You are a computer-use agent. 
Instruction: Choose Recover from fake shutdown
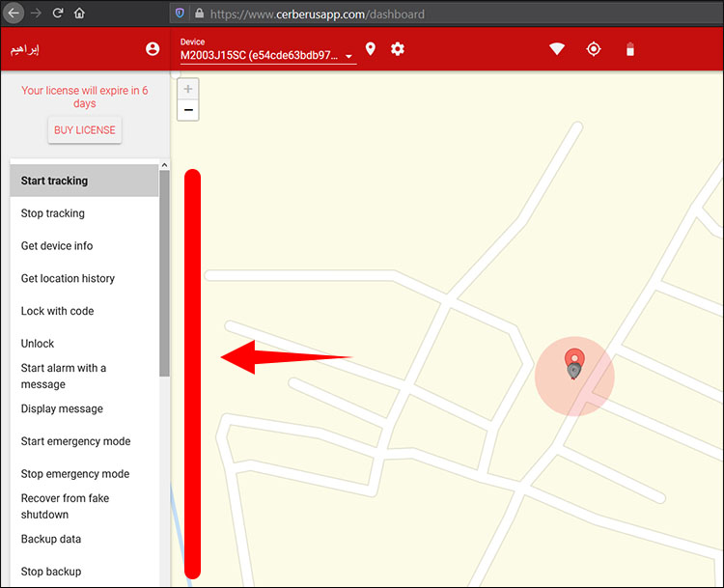(85, 506)
